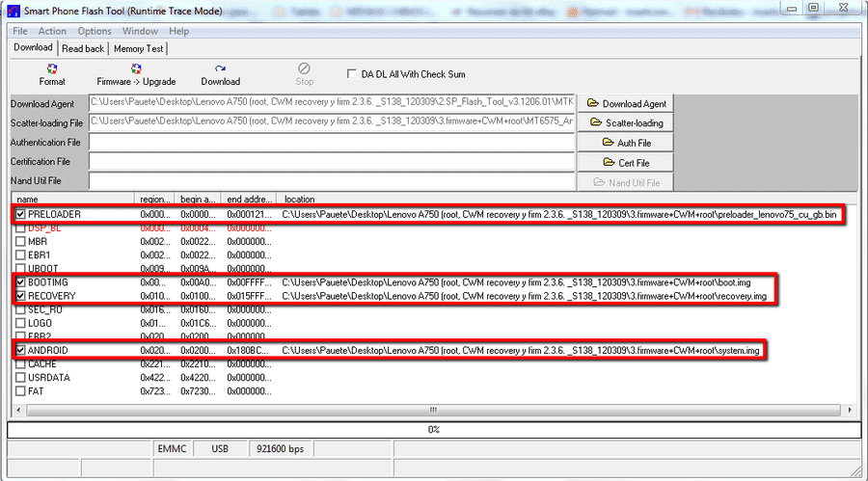The width and height of the screenshot is (868, 481).
Task: Click the 0x7230... begin address cell
Action: [198, 391]
